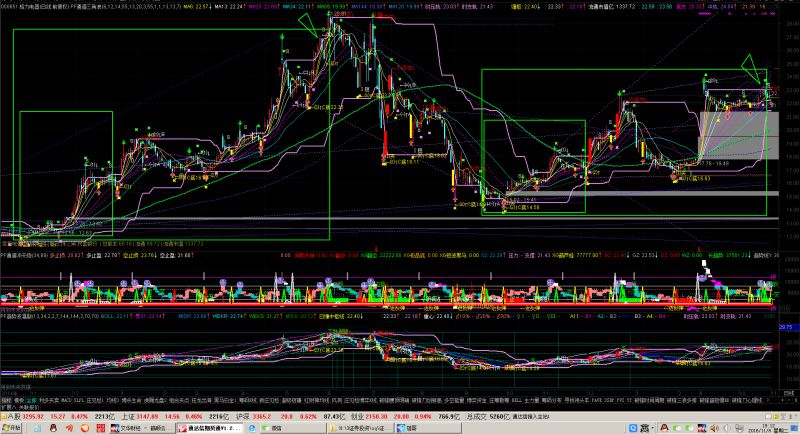The width and height of the screenshot is (800, 434).
Task: Click the Windows Start button
Action: click(13, 427)
